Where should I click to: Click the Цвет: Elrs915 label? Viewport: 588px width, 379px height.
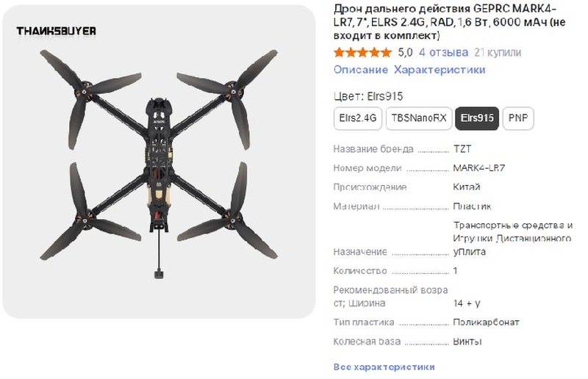(x=368, y=97)
